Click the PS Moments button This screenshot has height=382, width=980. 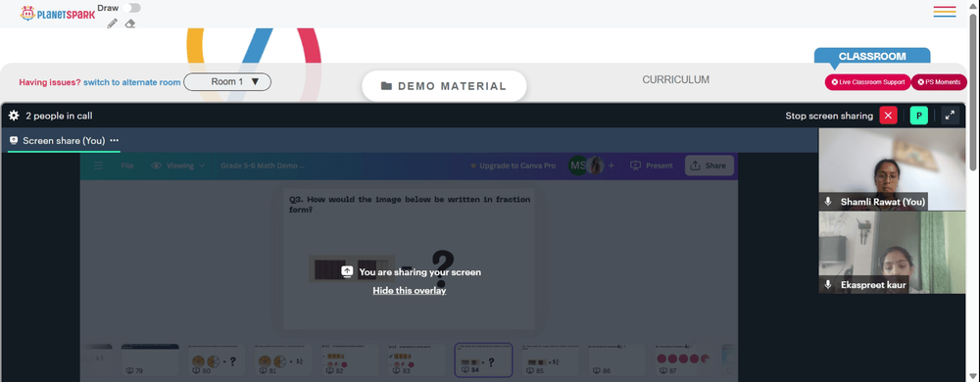(939, 82)
